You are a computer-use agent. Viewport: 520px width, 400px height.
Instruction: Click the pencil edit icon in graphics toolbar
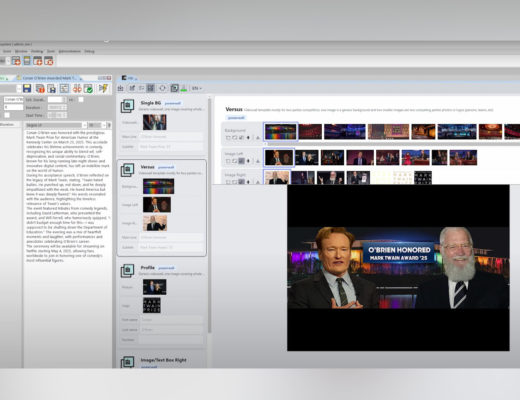tap(132, 88)
